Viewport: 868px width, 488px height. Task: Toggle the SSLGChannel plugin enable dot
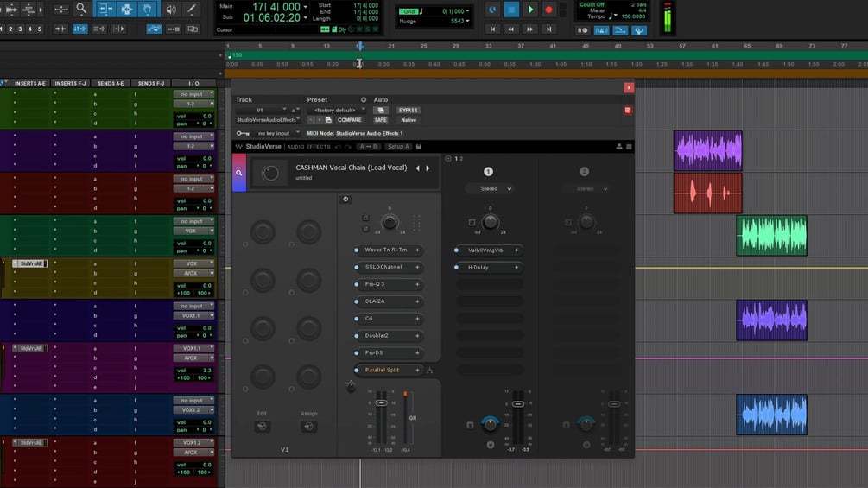[357, 267]
